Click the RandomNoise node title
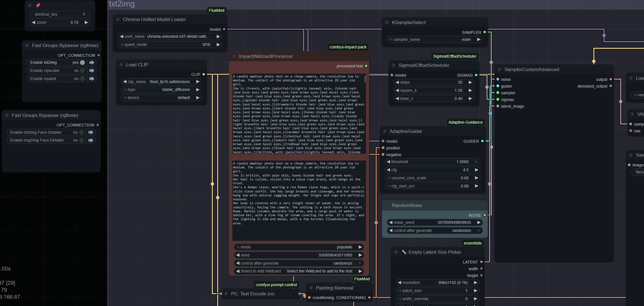644x306 pixels. [407, 205]
